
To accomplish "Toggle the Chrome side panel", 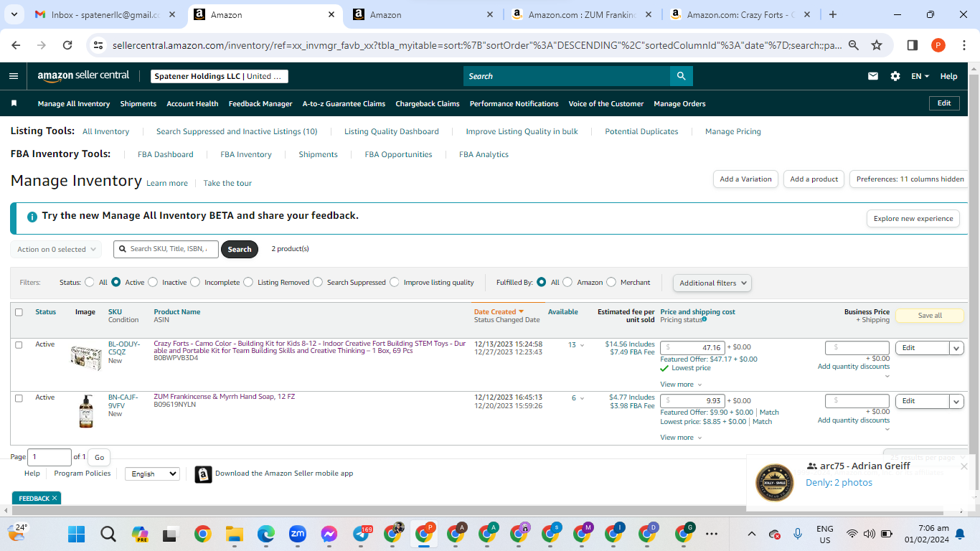I will 913,45.
